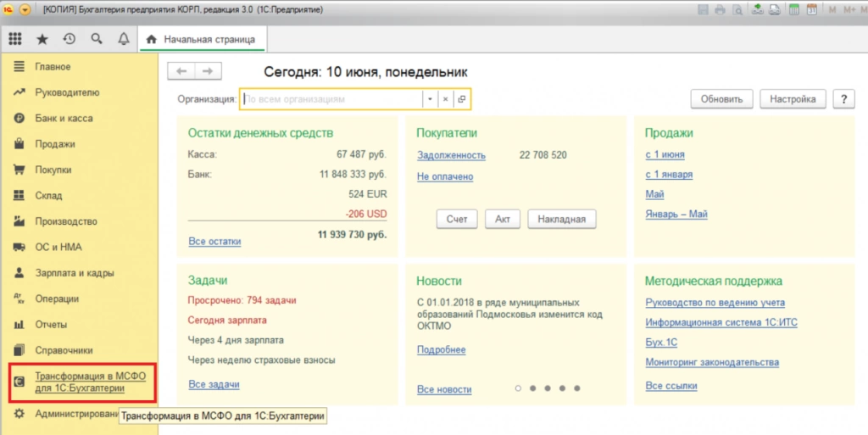The width and height of the screenshot is (868, 435).
Task: Open notifications bell icon
Action: [x=124, y=39]
